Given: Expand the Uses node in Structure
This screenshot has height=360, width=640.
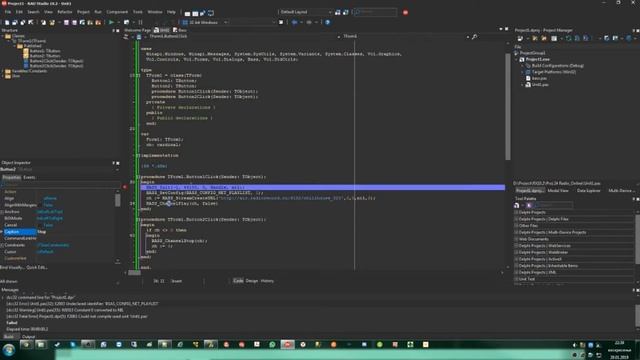Looking at the screenshot, I should (x=3, y=76).
